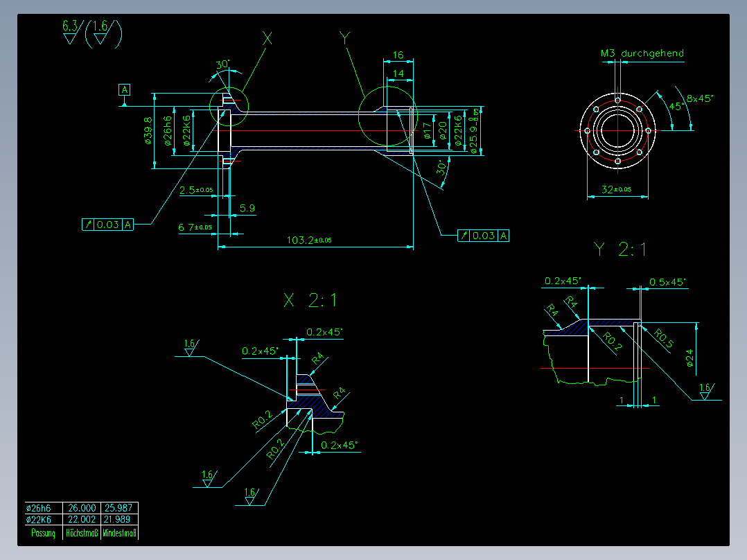Click the 16 width dimension

tap(398, 55)
